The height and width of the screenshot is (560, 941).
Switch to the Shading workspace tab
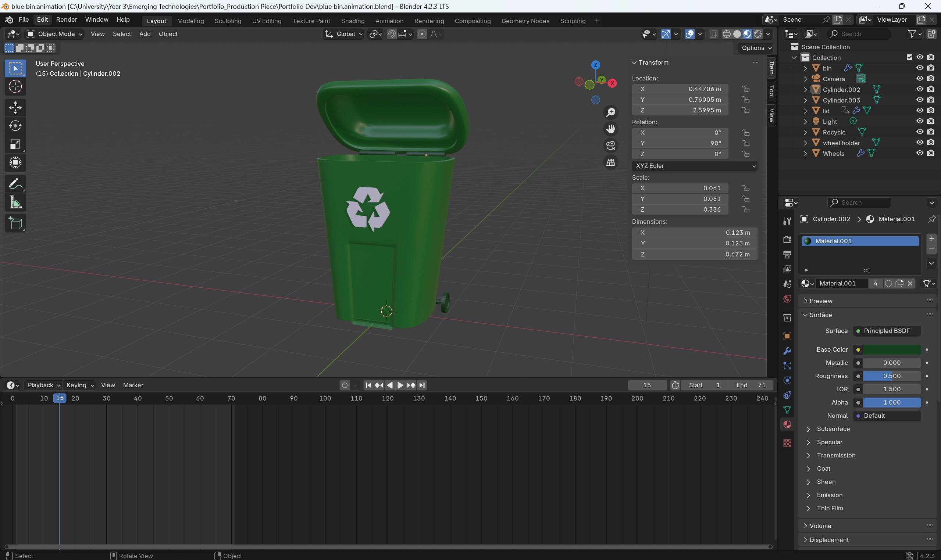pyautogui.click(x=352, y=21)
